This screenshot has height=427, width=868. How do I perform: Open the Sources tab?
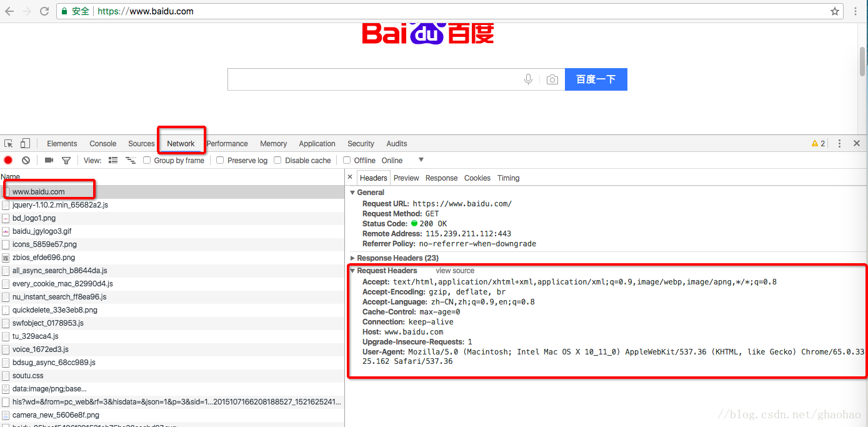pyautogui.click(x=141, y=143)
